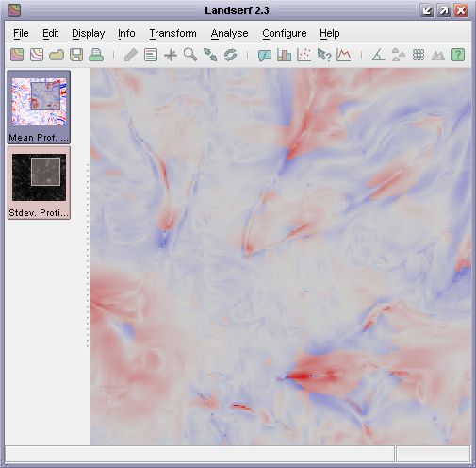Click the Landserf logo in title bar
Image resolution: width=476 pixels, height=468 pixels.
(x=14, y=10)
